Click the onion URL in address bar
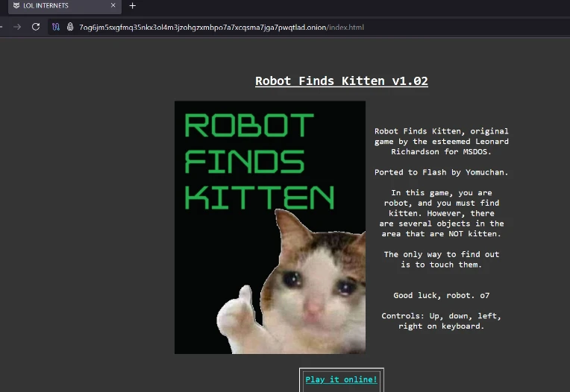Viewport: 570px width, 392px height. click(222, 28)
